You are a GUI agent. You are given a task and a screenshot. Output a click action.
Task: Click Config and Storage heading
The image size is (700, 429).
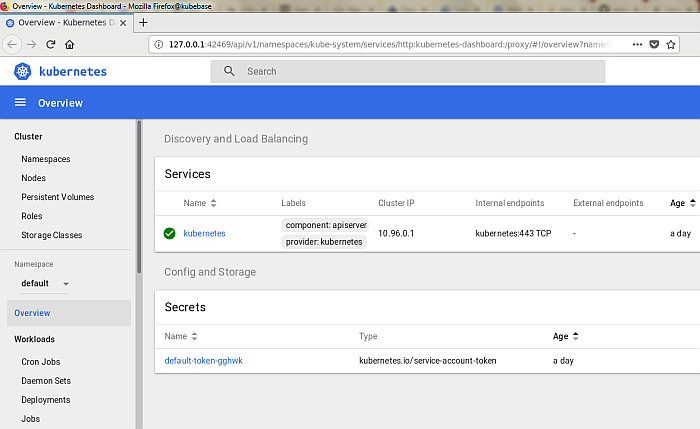pyautogui.click(x=210, y=272)
